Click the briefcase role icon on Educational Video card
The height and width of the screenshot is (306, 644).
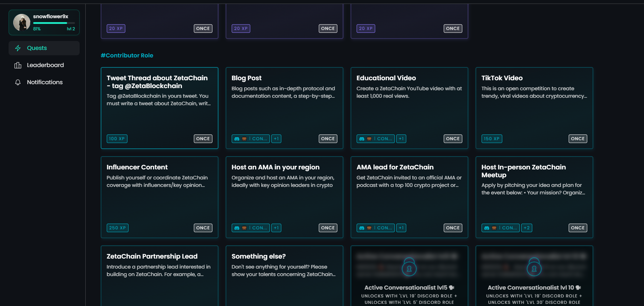[369, 139]
